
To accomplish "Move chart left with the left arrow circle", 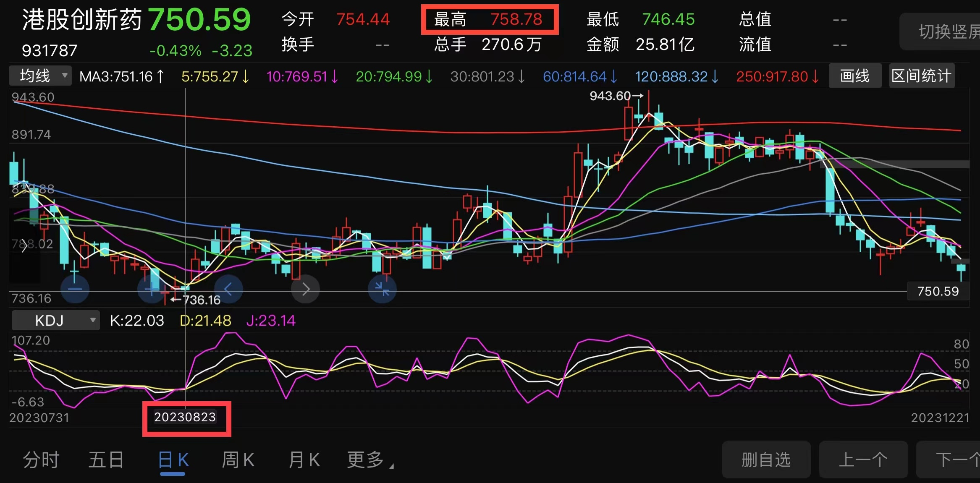I will click(228, 289).
